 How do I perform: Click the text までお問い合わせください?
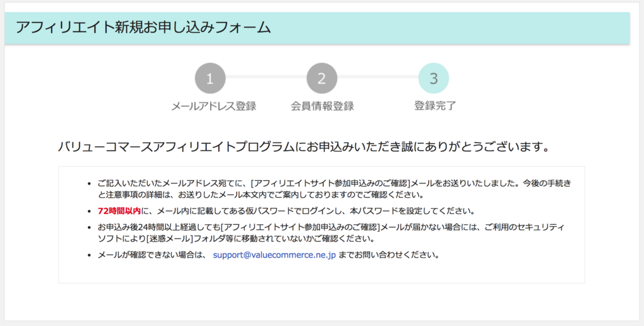pyautogui.click(x=389, y=255)
